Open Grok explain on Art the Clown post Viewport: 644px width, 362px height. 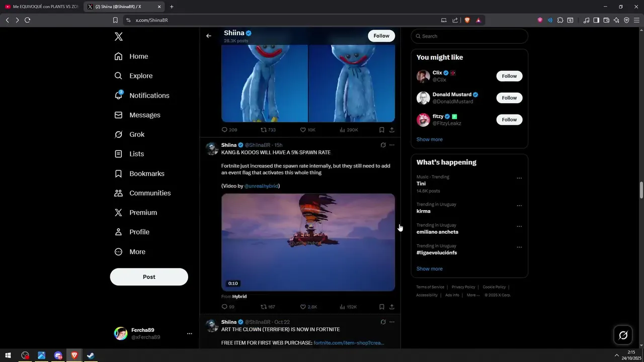coord(383,322)
